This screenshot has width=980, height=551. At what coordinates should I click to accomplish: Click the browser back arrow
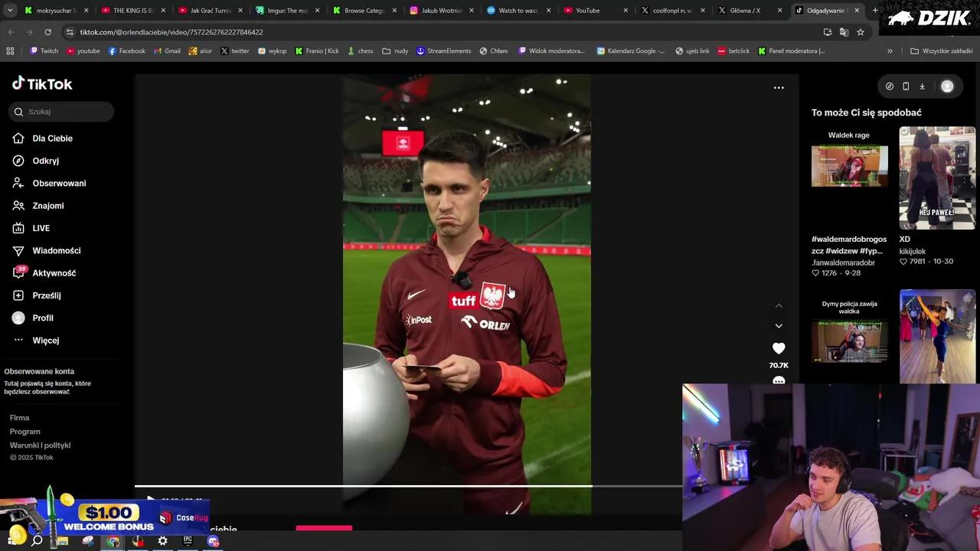[x=11, y=32]
